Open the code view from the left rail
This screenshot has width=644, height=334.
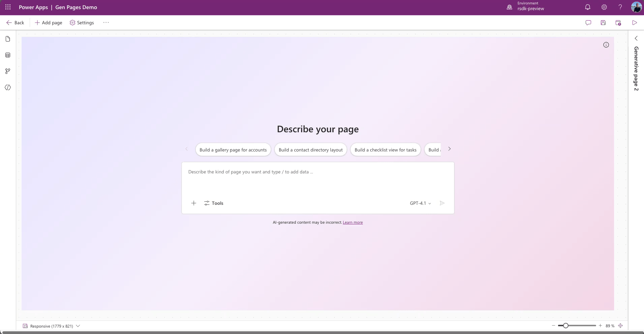(x=7, y=87)
